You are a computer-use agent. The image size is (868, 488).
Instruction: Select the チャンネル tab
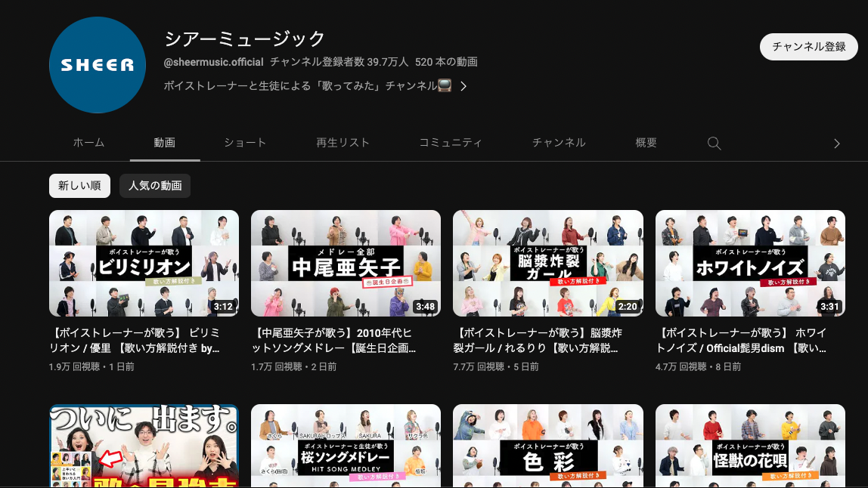point(559,143)
